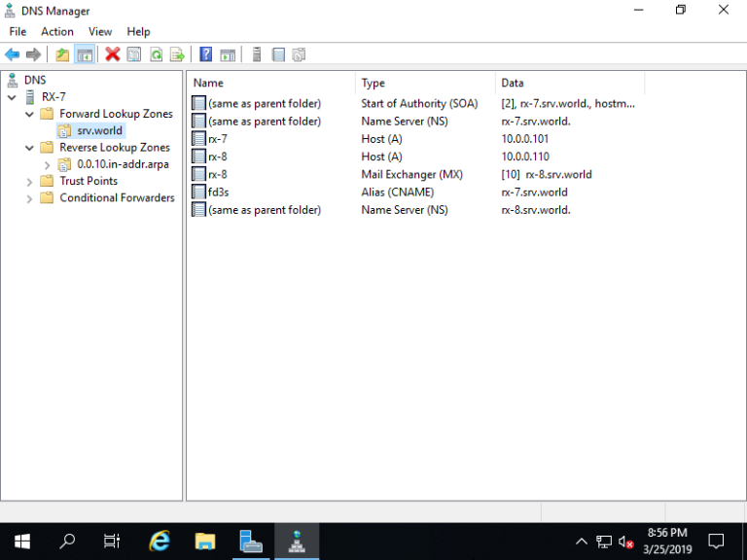Viewport: 747px width, 560px height.
Task: Select 0.0.10.in-addr.arpa reverse zone
Action: (123, 164)
